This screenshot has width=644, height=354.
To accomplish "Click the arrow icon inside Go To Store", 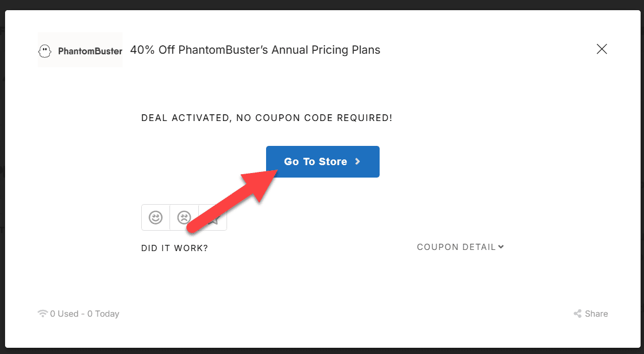I will pyautogui.click(x=357, y=161).
